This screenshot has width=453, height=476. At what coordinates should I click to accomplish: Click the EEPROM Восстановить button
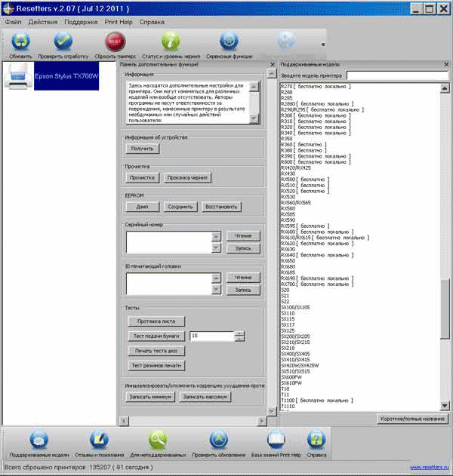tap(221, 207)
